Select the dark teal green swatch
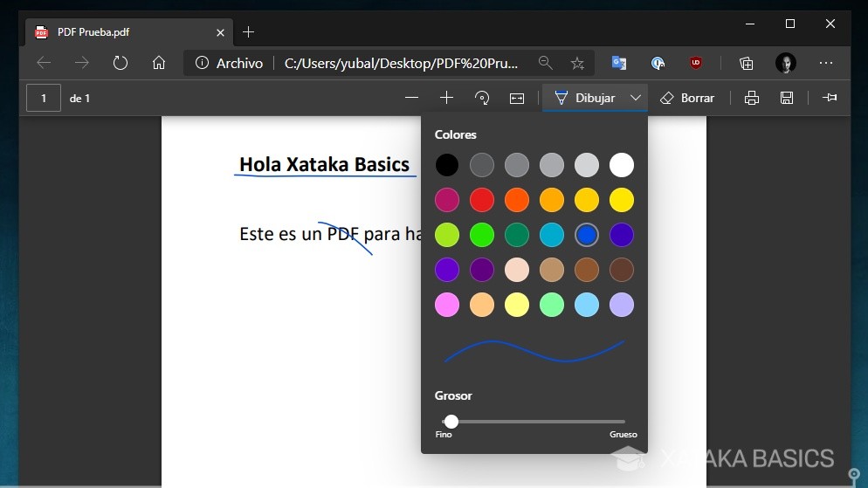868x488 pixels. point(516,235)
